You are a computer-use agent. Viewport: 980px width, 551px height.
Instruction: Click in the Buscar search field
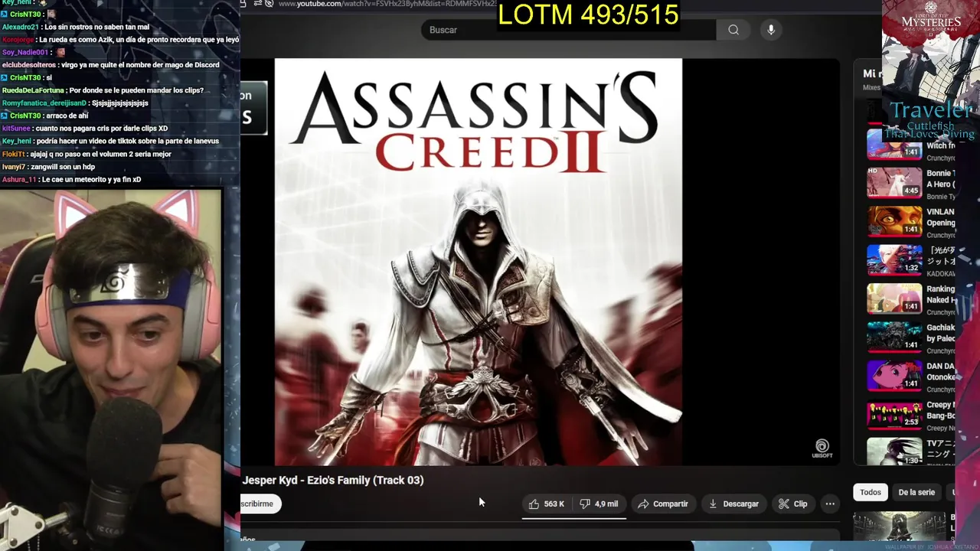click(568, 30)
